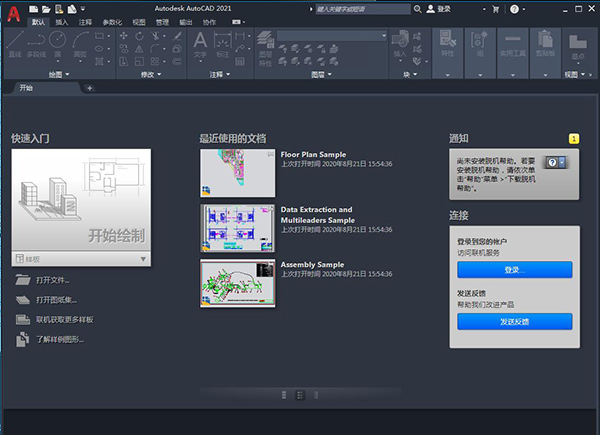The image size is (600, 435).
Task: Expand the 图层 (Layers) panel
Action: pyautogui.click(x=321, y=74)
